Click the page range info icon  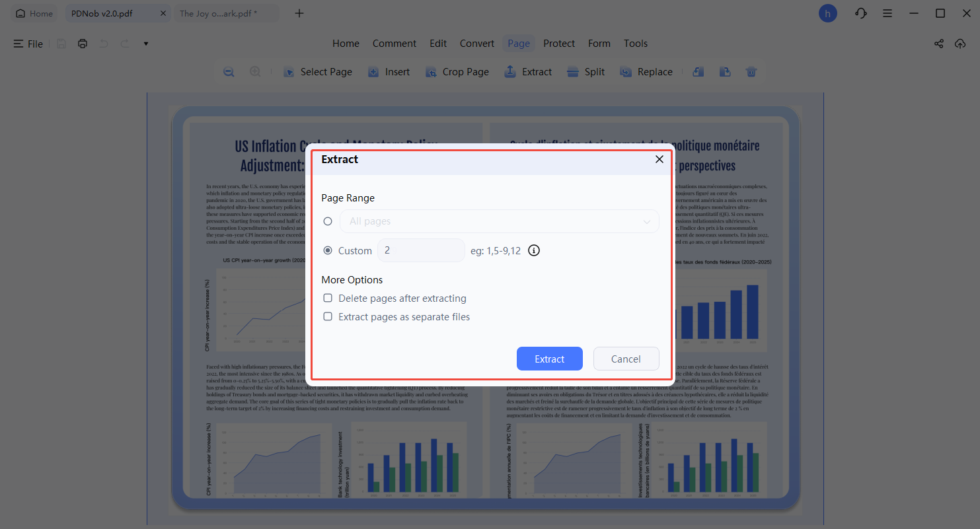coord(534,250)
